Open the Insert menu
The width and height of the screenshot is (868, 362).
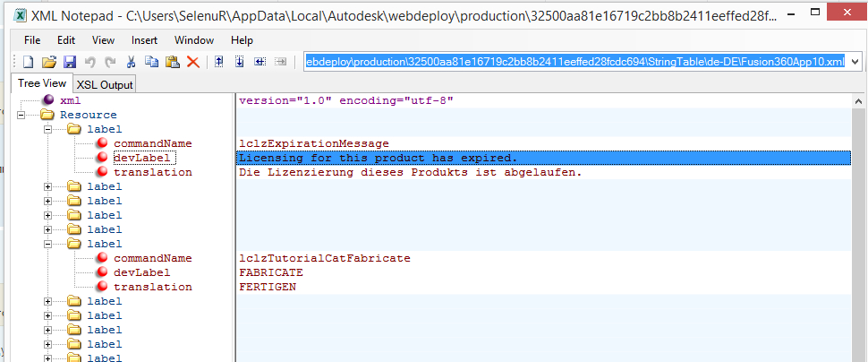pyautogui.click(x=144, y=40)
